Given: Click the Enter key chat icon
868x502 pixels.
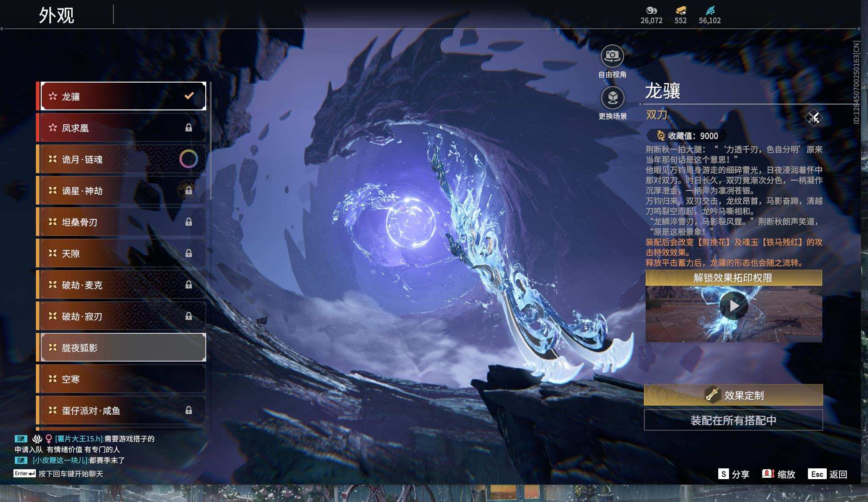Looking at the screenshot, I should pos(25,474).
